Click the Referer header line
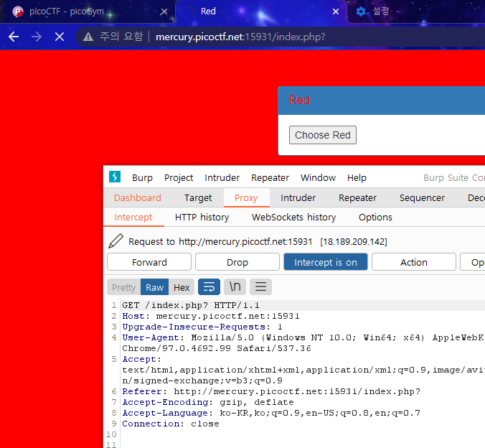 [271, 392]
